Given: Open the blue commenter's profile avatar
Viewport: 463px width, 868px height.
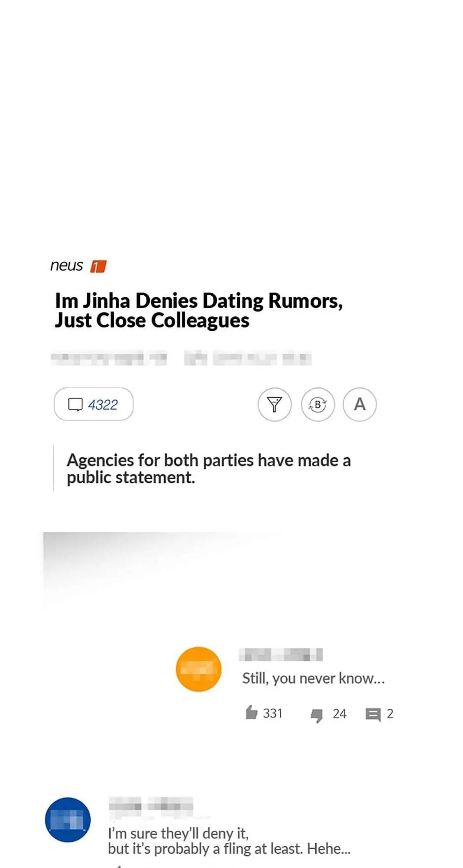Looking at the screenshot, I should (x=68, y=820).
